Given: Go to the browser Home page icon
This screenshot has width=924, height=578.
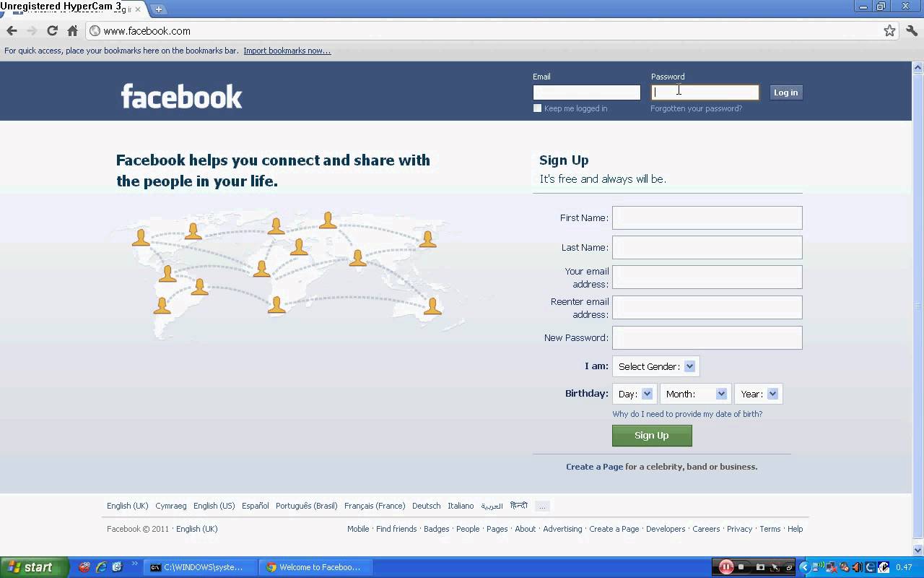Looking at the screenshot, I should (x=72, y=31).
